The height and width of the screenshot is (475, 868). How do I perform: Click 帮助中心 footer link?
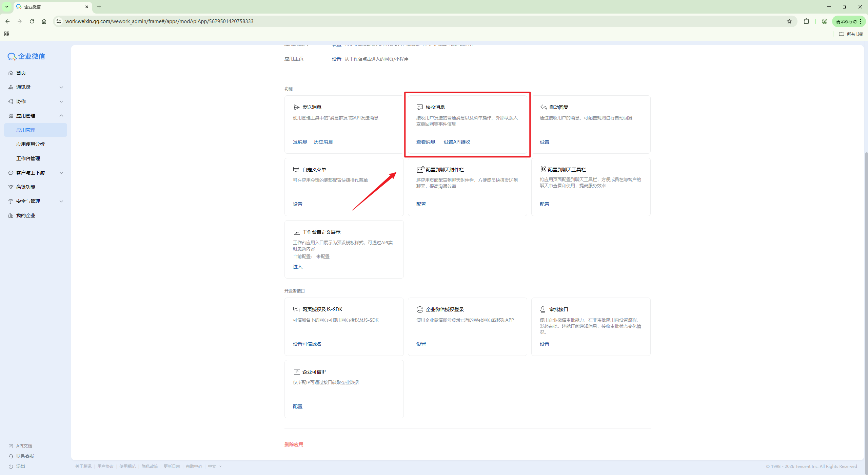tap(194, 467)
